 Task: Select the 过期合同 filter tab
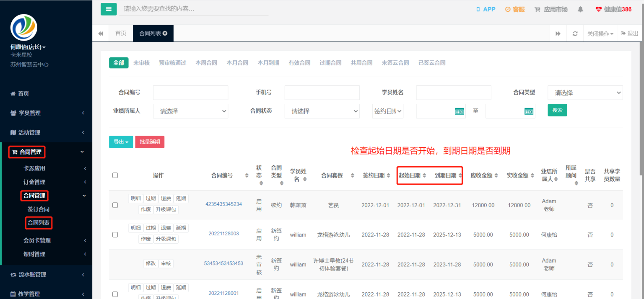point(330,63)
